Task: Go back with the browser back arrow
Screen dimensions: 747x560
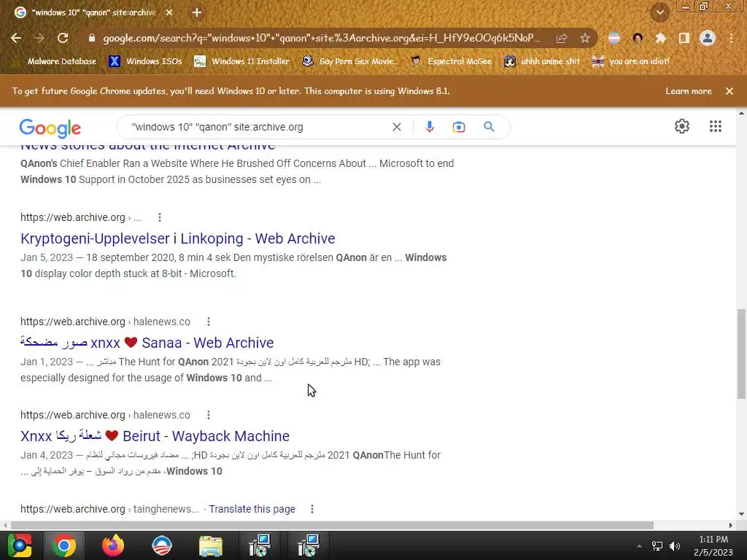Action: (x=16, y=38)
